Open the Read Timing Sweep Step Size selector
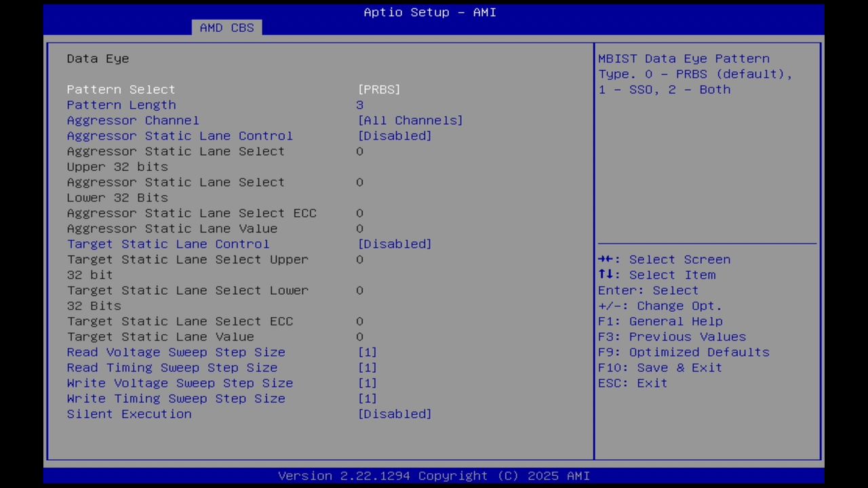This screenshot has height=488, width=868. 368,367
